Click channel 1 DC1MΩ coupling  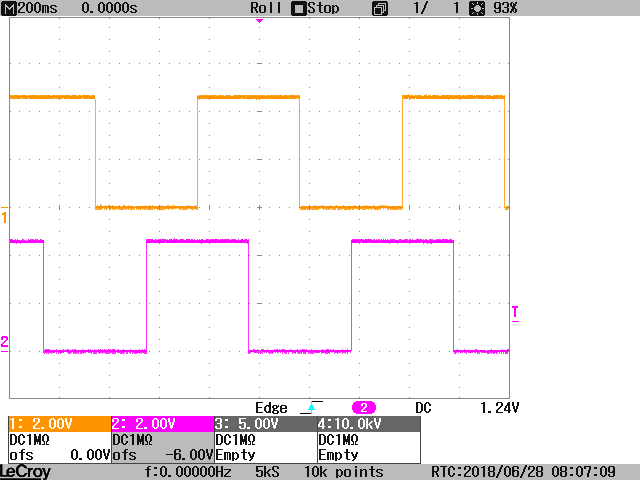point(29,440)
